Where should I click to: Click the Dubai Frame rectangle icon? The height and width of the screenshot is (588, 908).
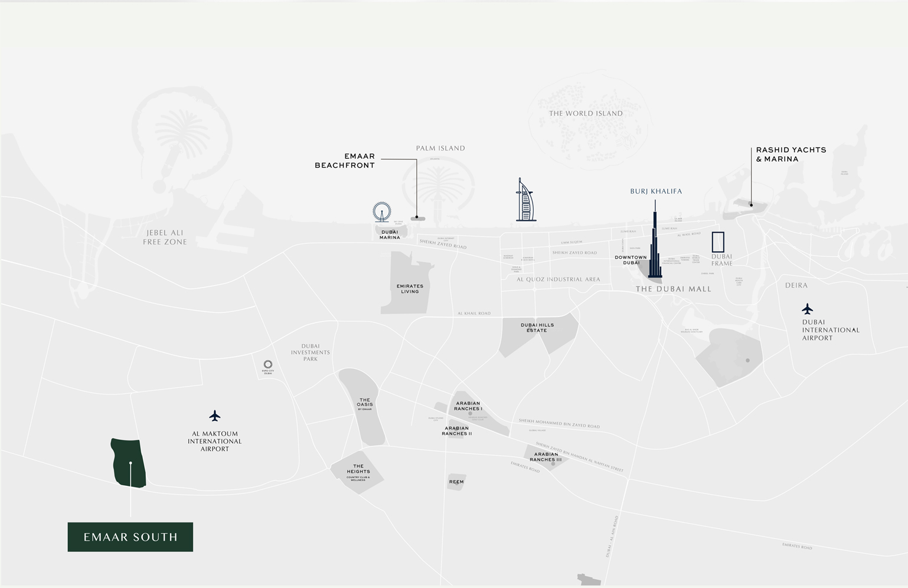[718, 242]
